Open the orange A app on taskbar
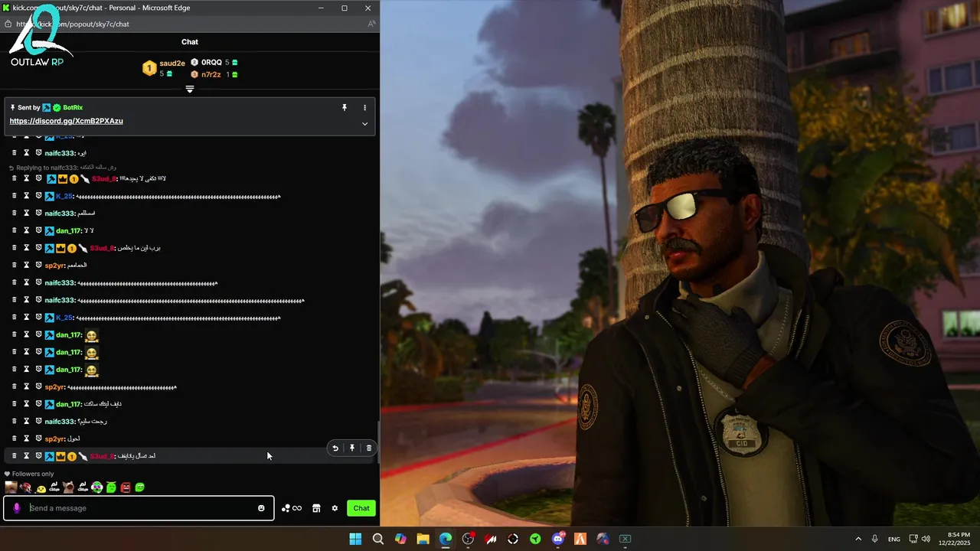Image resolution: width=980 pixels, height=551 pixels. pos(580,539)
